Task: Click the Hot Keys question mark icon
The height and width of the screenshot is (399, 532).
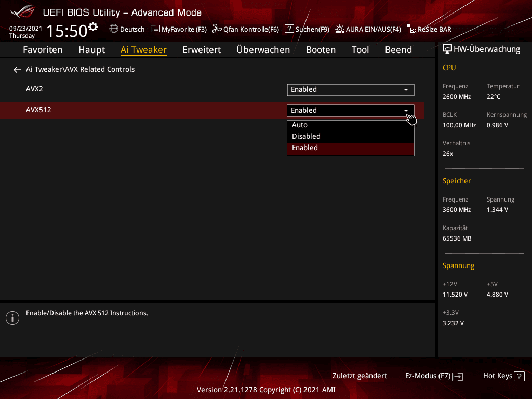Action: (519, 376)
